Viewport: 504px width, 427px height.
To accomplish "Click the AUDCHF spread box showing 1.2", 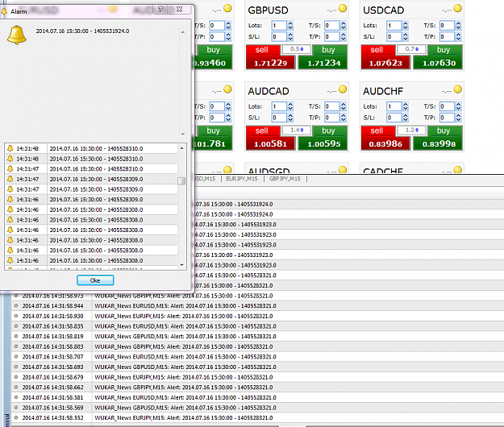I will [x=412, y=130].
